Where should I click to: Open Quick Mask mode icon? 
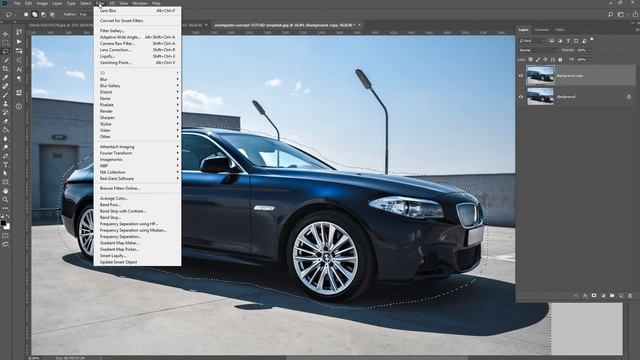[5, 236]
